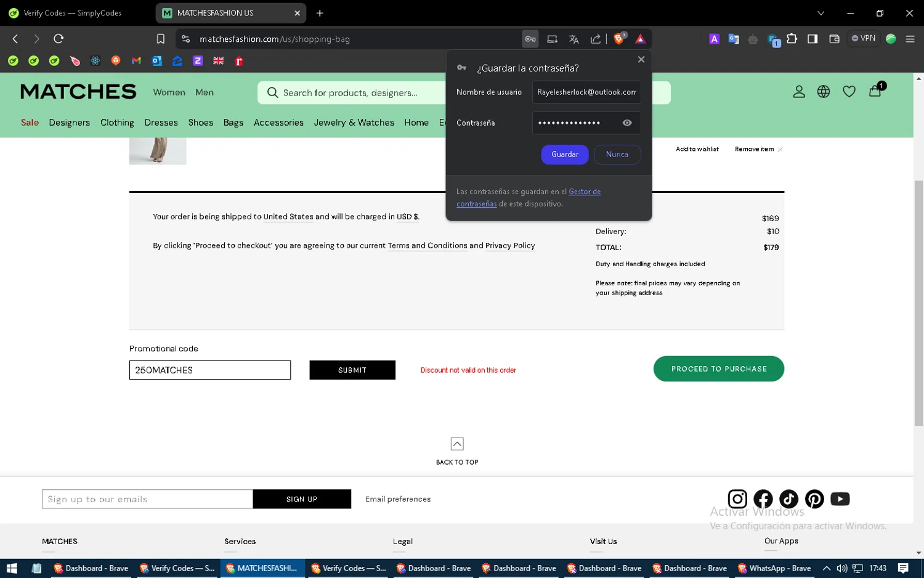Go back to the previous page
Image resolution: width=924 pixels, height=578 pixels.
(x=15, y=39)
